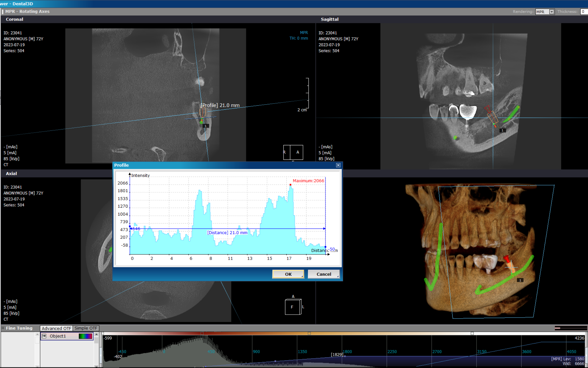Click Cancel in the Profile dialog
The height and width of the screenshot is (368, 588).
[324, 274]
